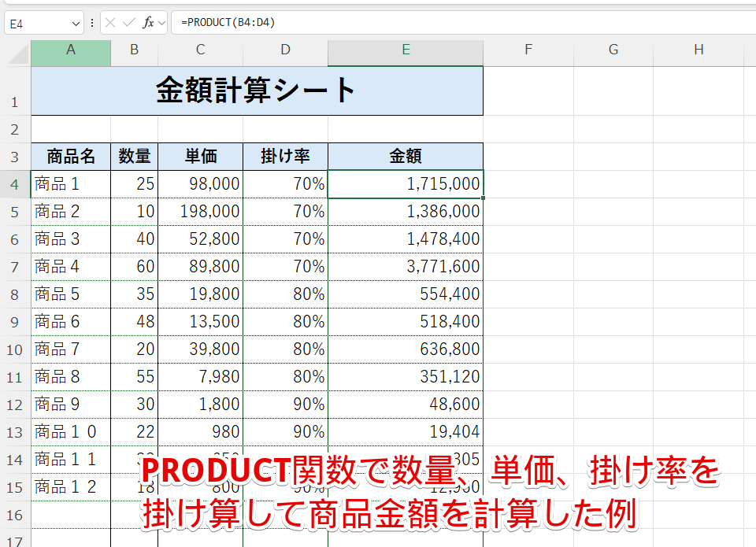The width and height of the screenshot is (756, 547).
Task: Click the 70% rate cell of 商品１
Action: (x=285, y=183)
